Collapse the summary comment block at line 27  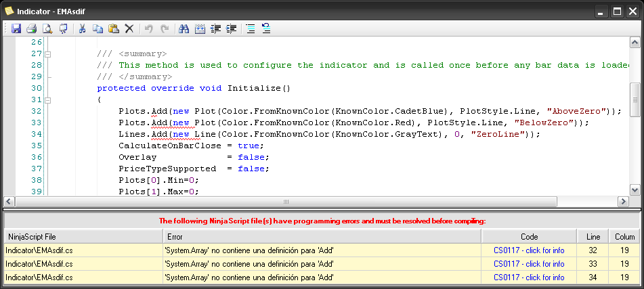(47, 54)
